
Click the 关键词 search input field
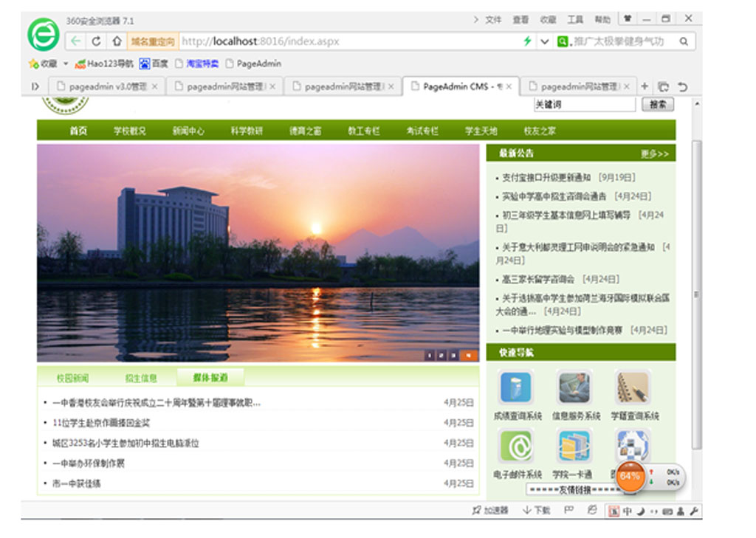583,105
